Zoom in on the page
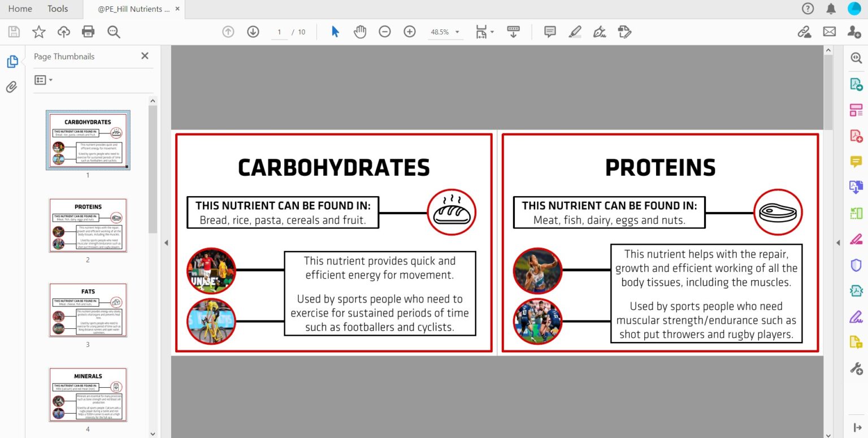The height and width of the screenshot is (438, 868). coord(409,32)
